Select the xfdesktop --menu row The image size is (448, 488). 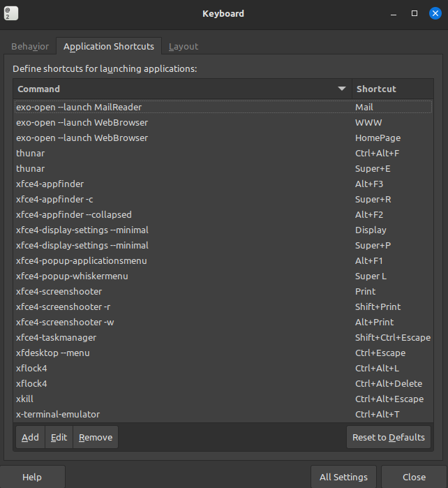223,353
